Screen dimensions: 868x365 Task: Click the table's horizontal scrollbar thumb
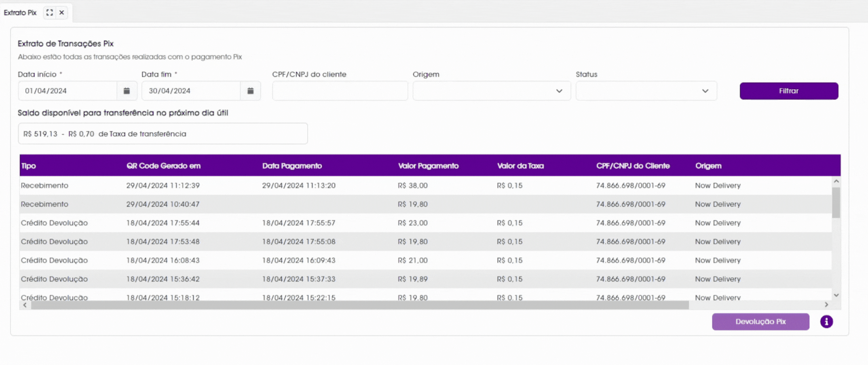(360, 305)
